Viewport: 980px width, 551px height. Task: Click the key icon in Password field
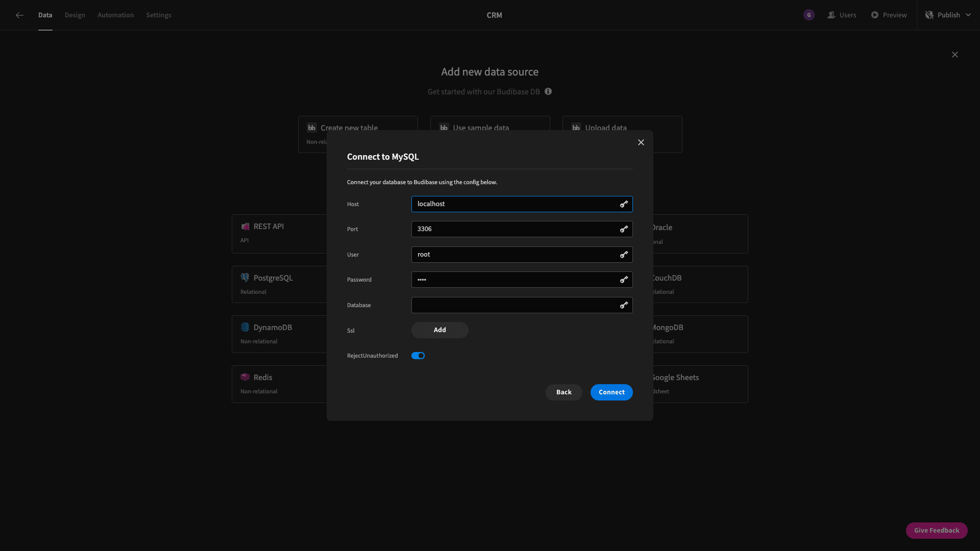tap(624, 280)
